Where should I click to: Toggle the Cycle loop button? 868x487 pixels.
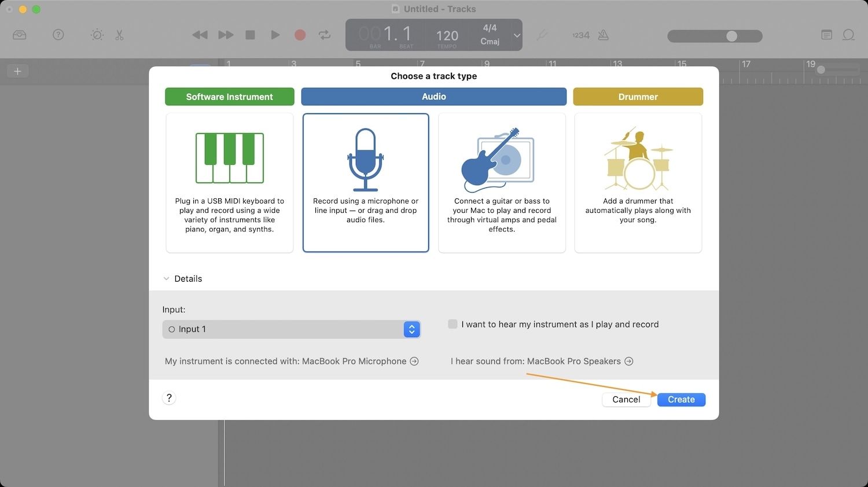[x=325, y=35]
